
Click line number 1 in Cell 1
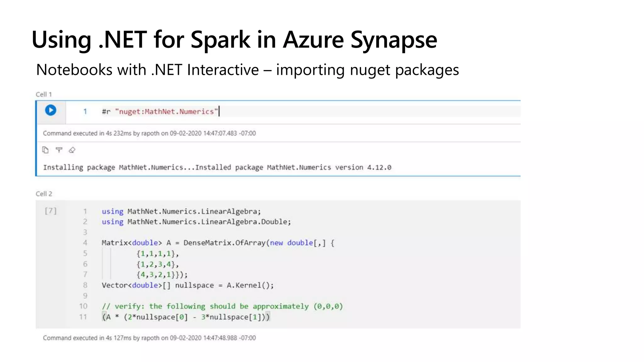[85, 112]
